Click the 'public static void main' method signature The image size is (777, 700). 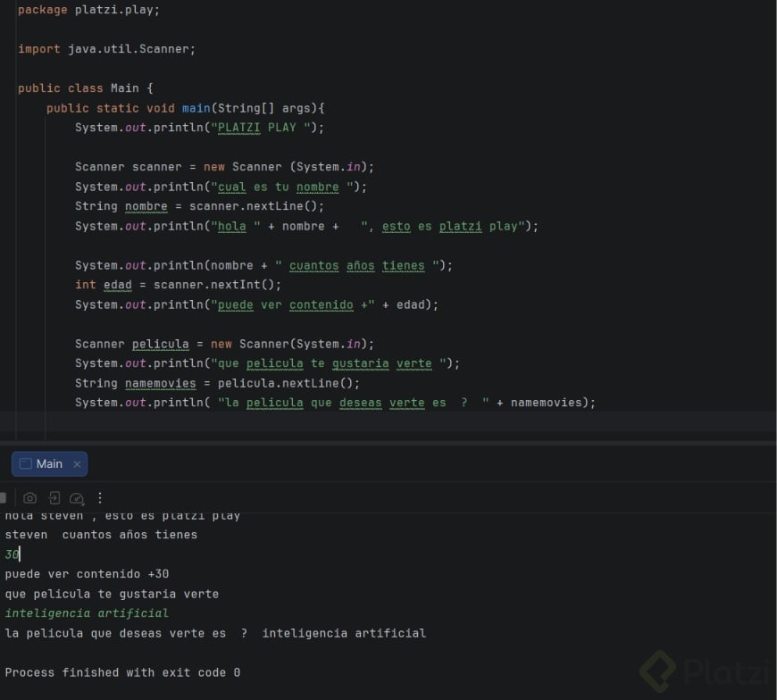pyautogui.click(x=186, y=108)
